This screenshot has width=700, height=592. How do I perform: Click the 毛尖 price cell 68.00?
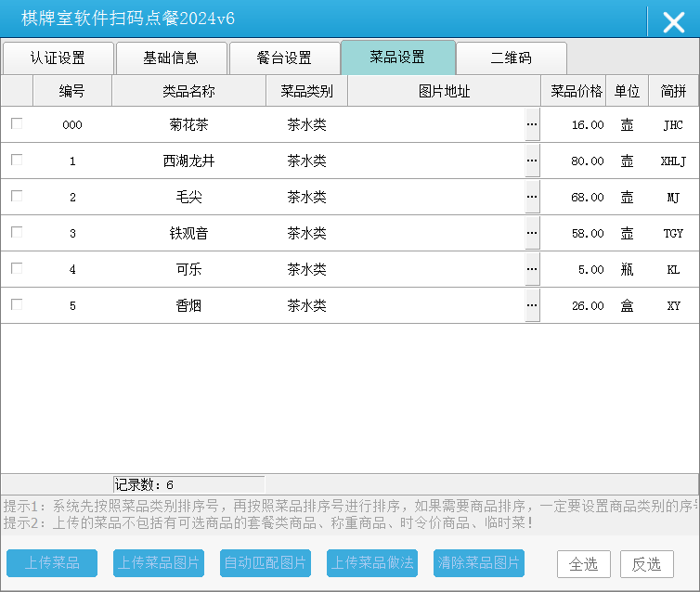(576, 197)
